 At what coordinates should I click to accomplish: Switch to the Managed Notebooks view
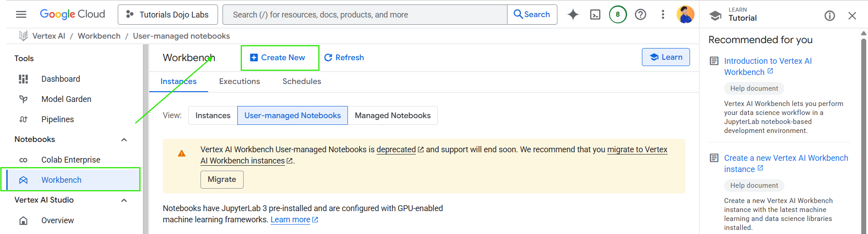(x=392, y=115)
